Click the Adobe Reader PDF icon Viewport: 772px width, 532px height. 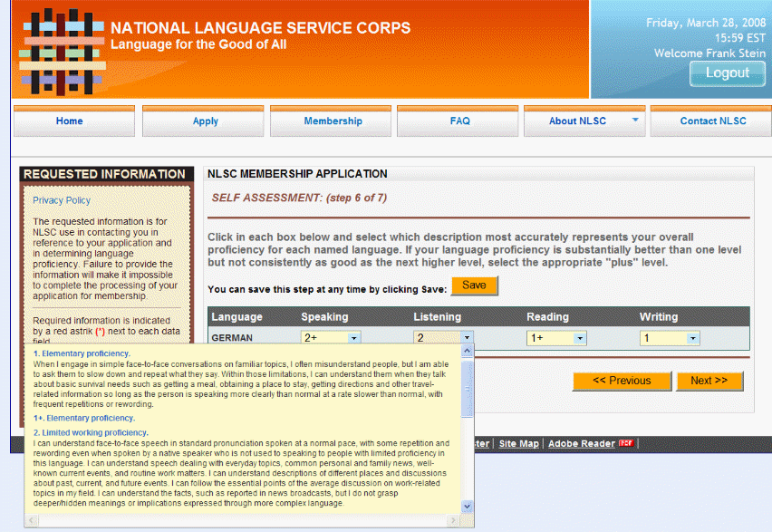coord(626,443)
